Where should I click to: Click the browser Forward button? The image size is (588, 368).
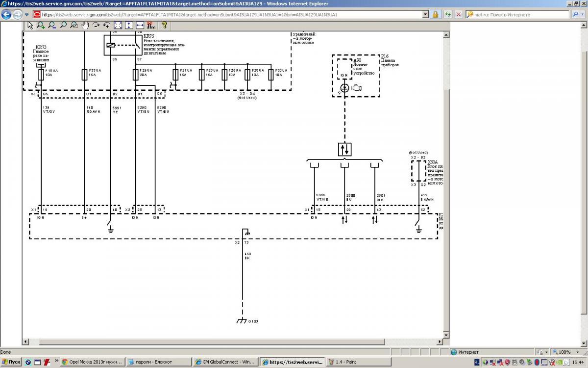[18, 14]
